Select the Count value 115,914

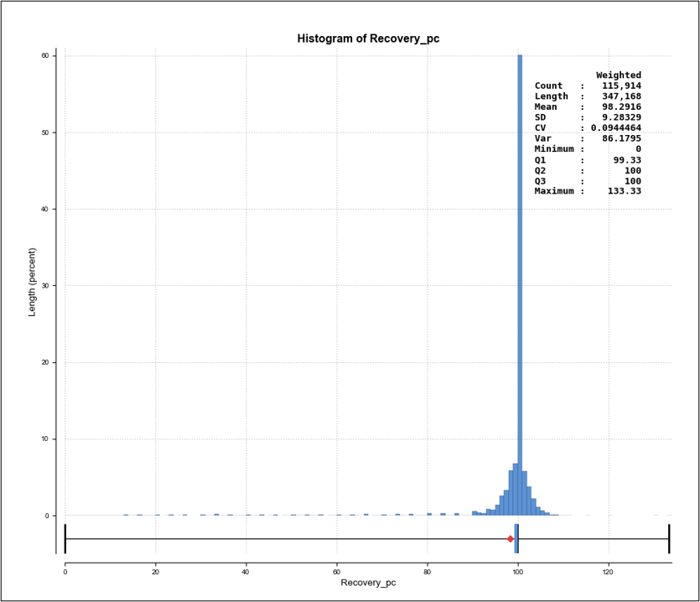pos(621,86)
